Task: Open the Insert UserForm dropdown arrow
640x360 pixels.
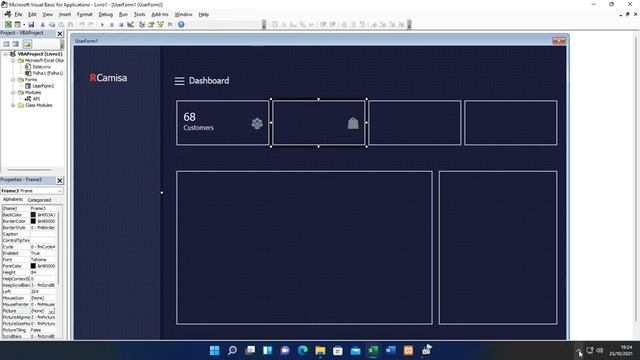Action: coord(24,24)
